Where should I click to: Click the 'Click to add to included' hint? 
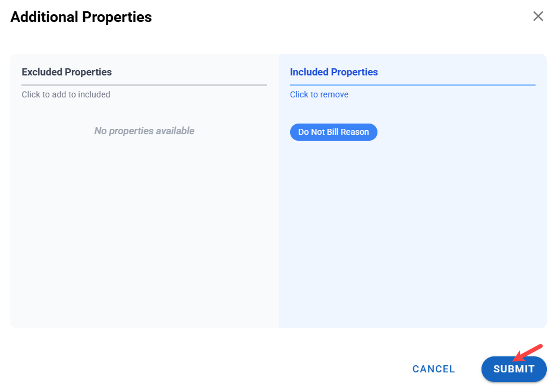pos(66,94)
